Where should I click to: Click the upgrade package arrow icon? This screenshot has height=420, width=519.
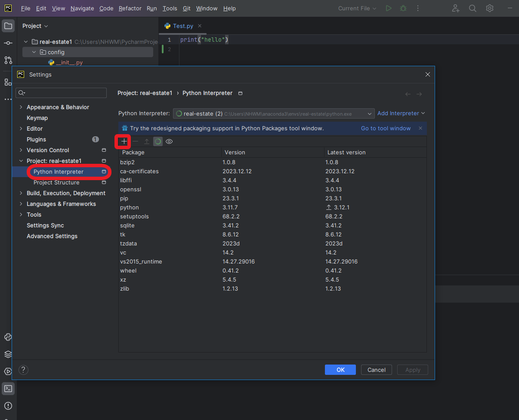click(x=147, y=141)
